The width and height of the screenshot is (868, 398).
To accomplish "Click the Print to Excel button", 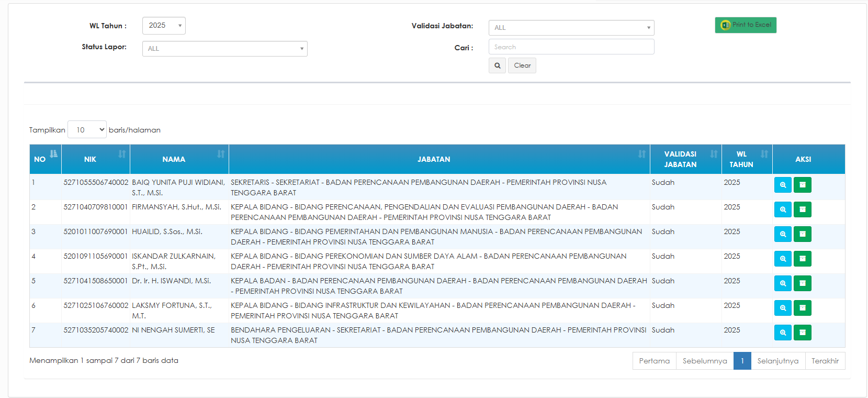I will click(746, 25).
